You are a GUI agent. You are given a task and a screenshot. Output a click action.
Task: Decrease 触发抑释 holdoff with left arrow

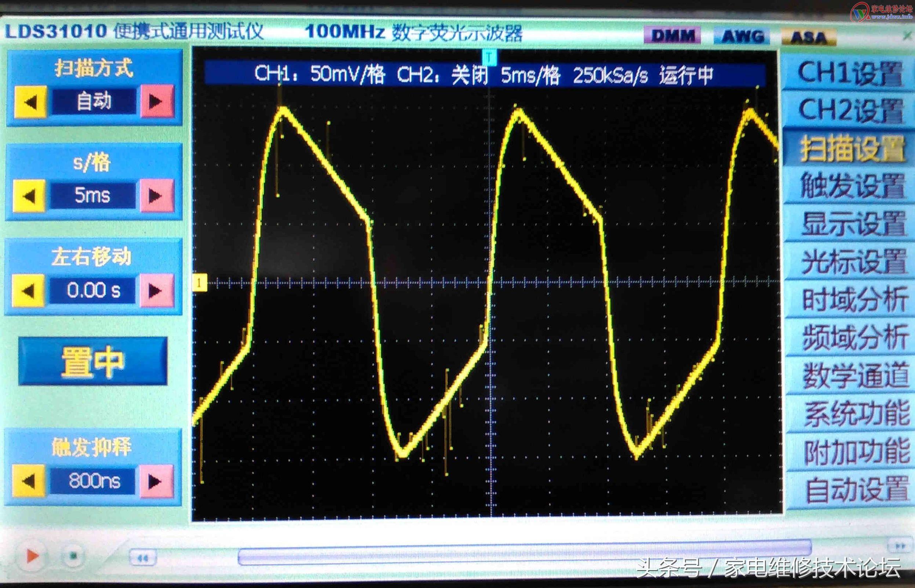point(28,481)
